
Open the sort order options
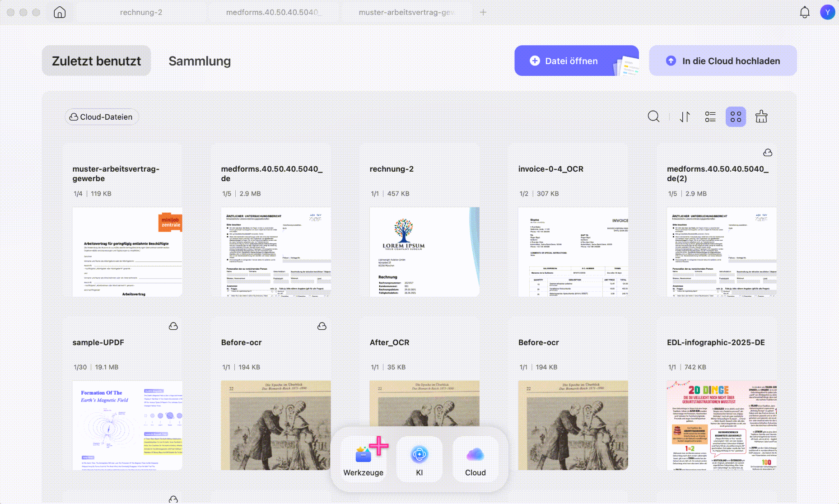[685, 117]
